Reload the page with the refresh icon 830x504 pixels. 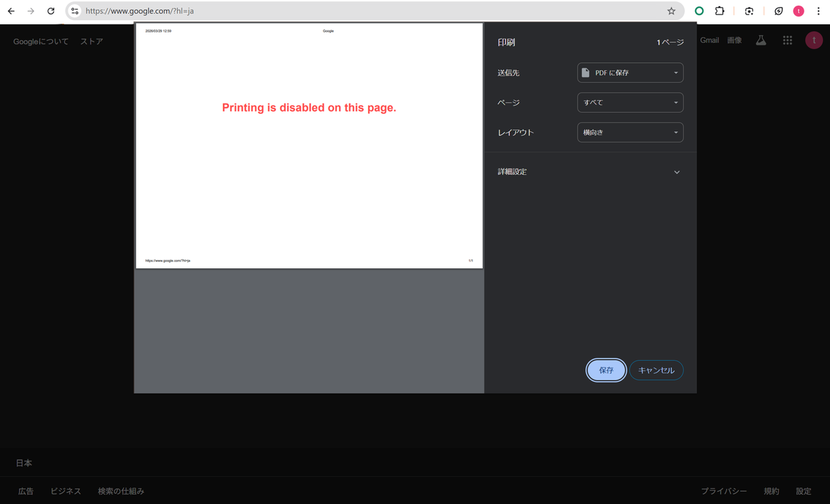pos(50,11)
